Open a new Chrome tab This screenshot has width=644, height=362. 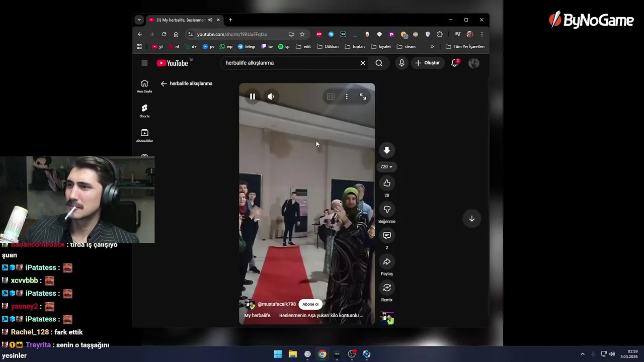coord(230,20)
